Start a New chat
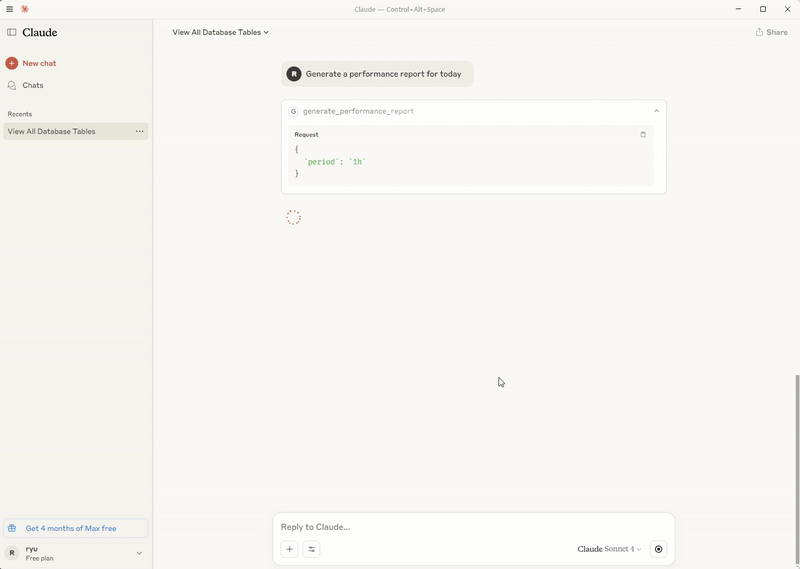 [39, 63]
